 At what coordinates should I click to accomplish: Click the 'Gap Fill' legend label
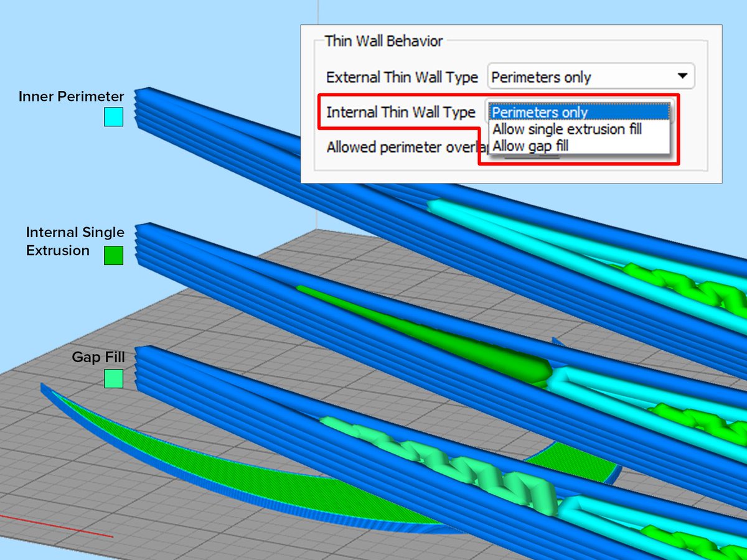pyautogui.click(x=98, y=357)
